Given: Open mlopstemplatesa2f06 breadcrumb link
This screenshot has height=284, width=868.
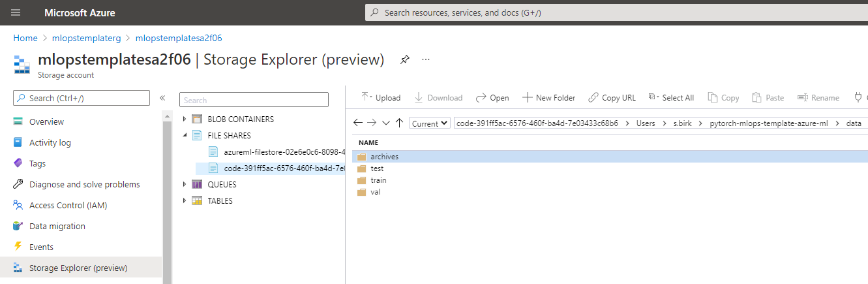Looking at the screenshot, I should [x=179, y=38].
